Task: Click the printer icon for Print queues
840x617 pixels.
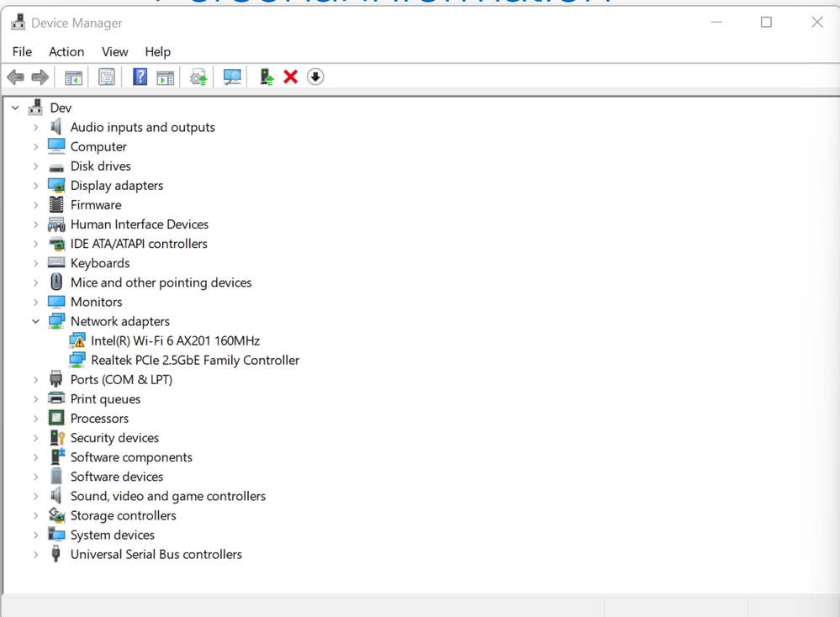Action: (56, 398)
